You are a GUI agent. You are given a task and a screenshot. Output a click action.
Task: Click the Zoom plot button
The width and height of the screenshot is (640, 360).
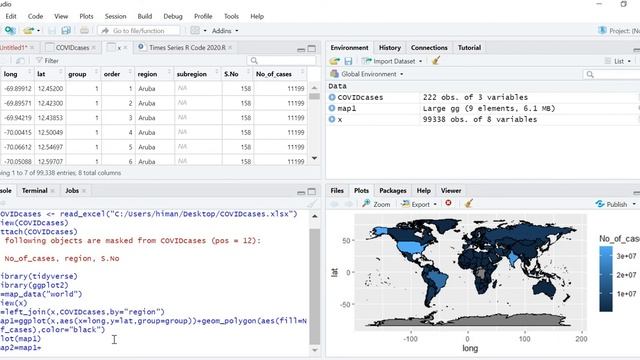coord(376,204)
